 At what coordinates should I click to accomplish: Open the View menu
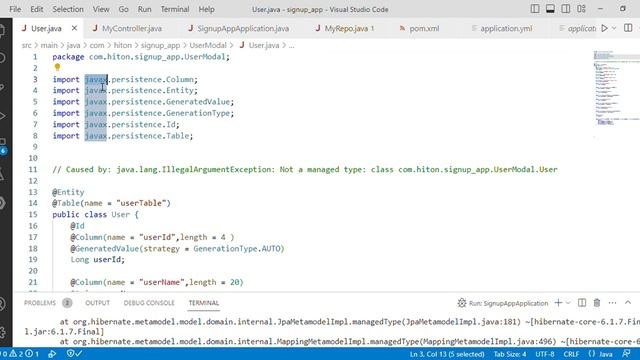101,9
